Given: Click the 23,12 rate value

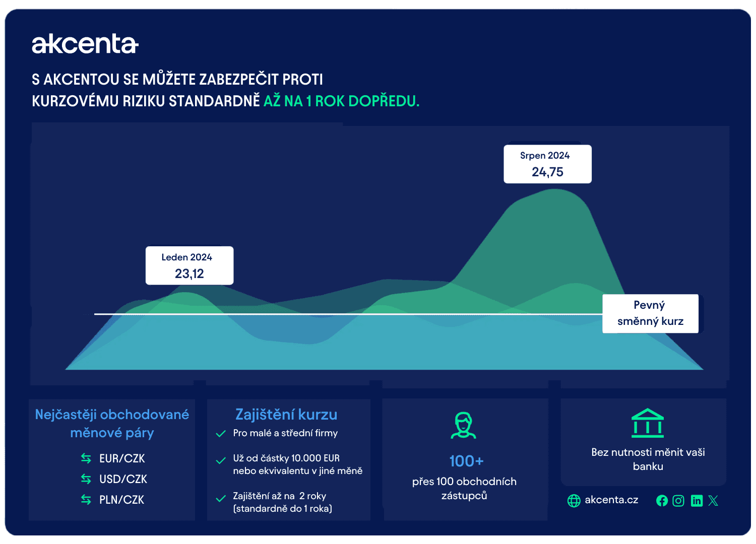Looking at the screenshot, I should 190,274.
